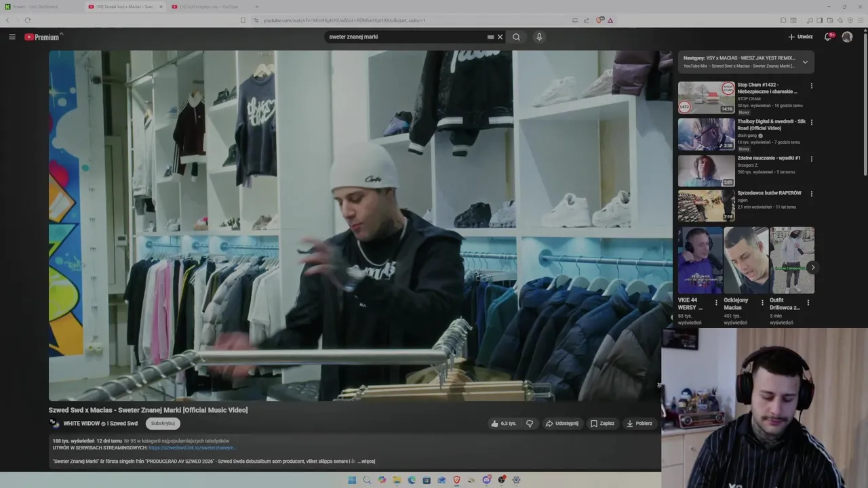The height and width of the screenshot is (488, 868).
Task: Expand the Następny mix playlist chevron
Action: pos(805,62)
